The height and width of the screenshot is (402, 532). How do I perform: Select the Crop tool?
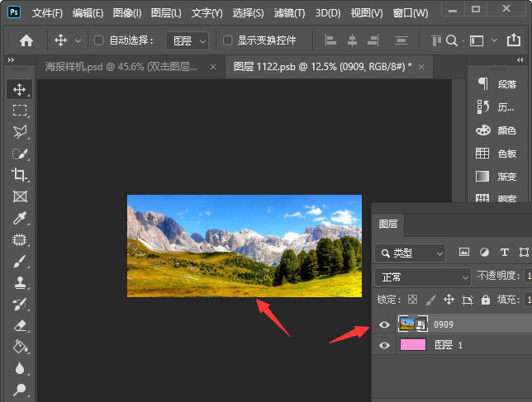pos(20,175)
